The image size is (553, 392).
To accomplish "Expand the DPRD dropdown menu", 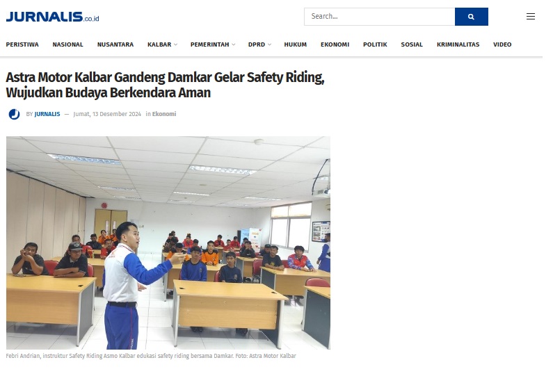I will click(259, 44).
